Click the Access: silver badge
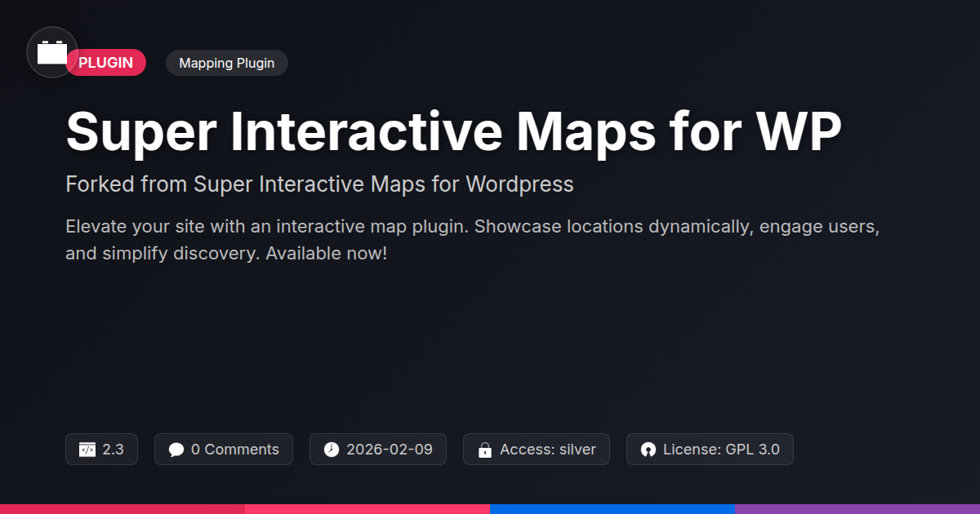The width and height of the screenshot is (980, 514). [537, 450]
